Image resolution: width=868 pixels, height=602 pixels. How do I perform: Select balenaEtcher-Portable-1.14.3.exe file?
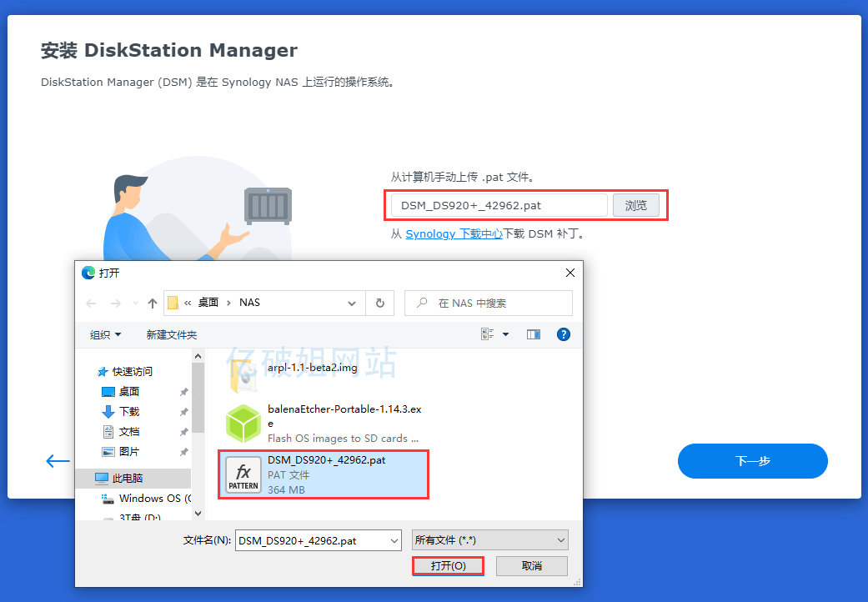(x=324, y=424)
